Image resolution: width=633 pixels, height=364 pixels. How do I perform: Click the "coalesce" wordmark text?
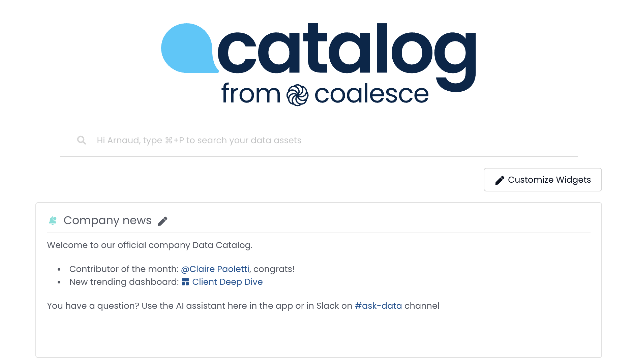pos(371,94)
